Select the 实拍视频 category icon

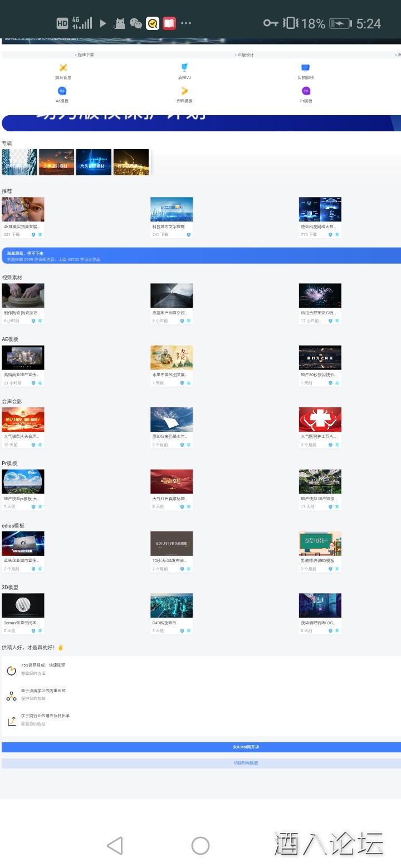(305, 68)
